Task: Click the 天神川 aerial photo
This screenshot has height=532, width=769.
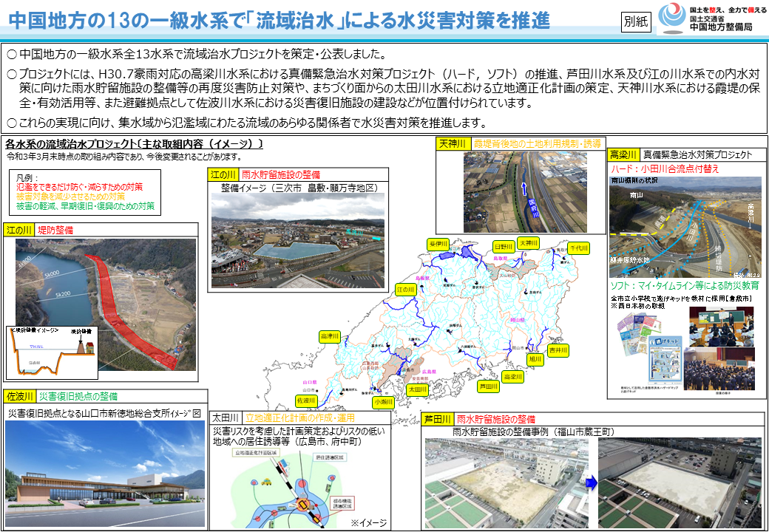Action: click(525, 192)
